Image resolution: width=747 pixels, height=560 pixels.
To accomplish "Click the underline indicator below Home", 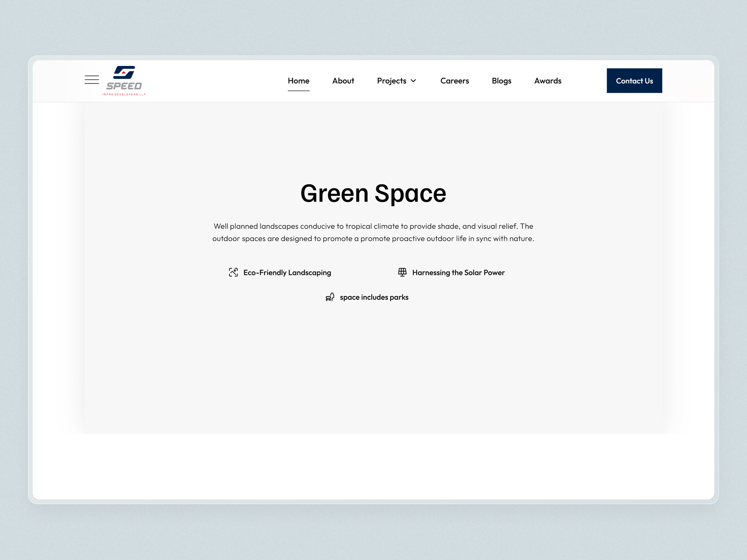I will (x=298, y=91).
